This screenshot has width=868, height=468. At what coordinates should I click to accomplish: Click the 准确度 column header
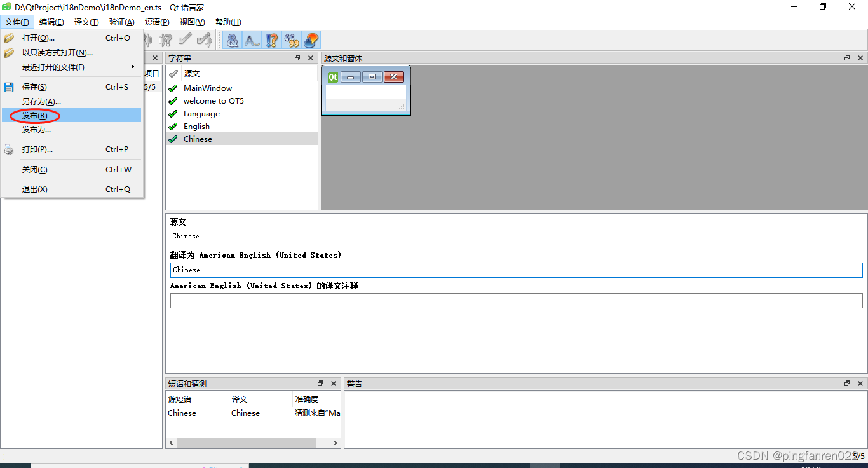coord(316,399)
